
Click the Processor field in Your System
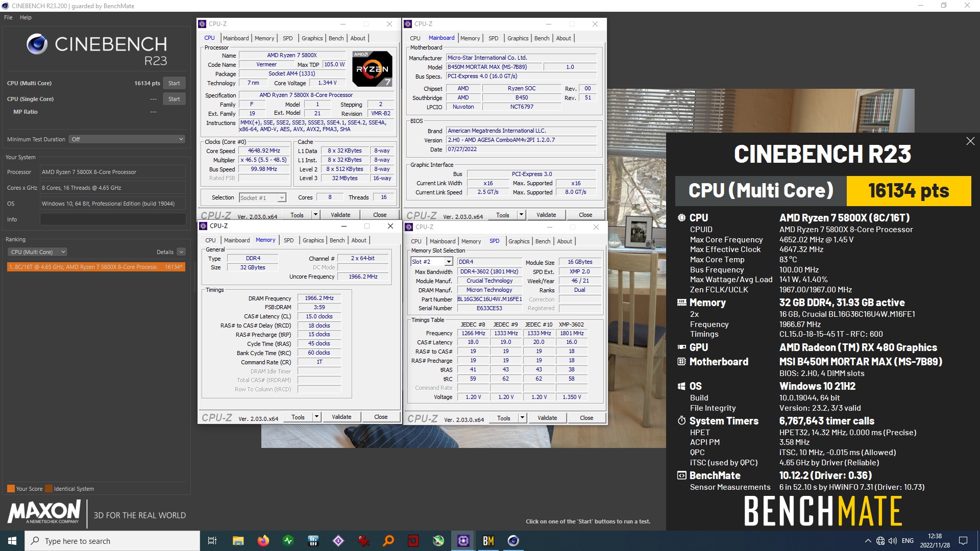click(x=113, y=172)
